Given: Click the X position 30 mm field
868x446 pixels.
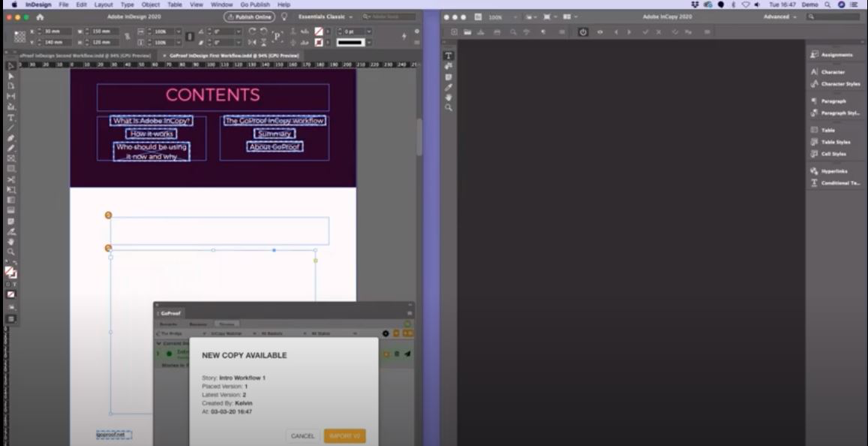Looking at the screenshot, I should pos(58,32).
